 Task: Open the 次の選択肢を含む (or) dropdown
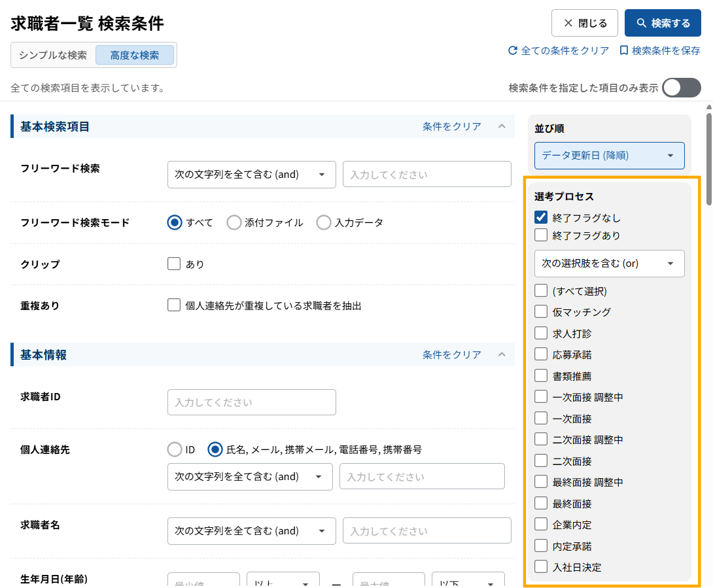point(609,264)
